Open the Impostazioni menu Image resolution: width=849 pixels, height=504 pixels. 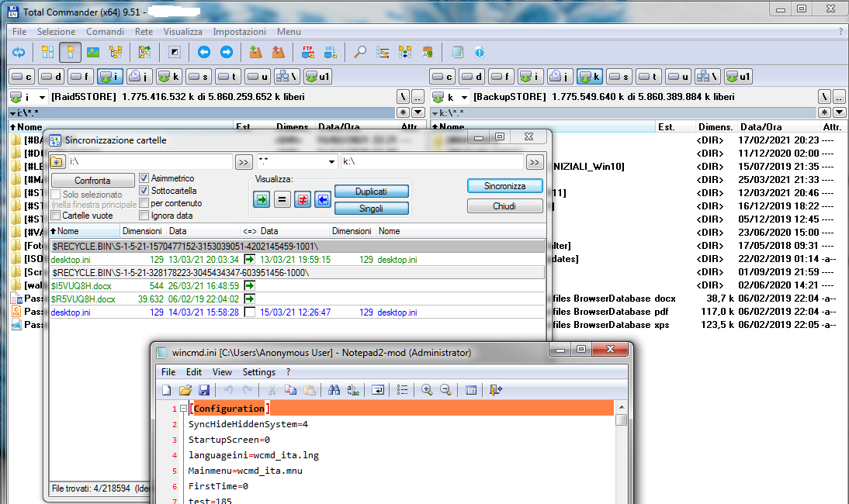(239, 31)
